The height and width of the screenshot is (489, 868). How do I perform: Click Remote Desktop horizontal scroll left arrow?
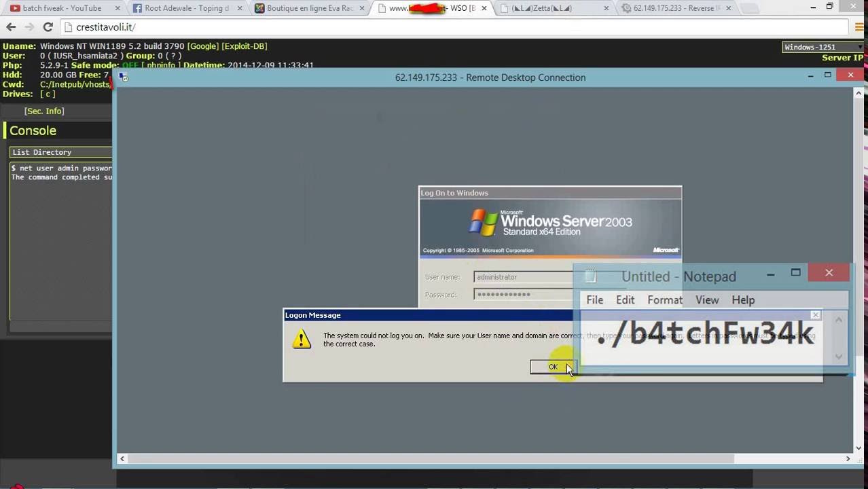pos(122,459)
